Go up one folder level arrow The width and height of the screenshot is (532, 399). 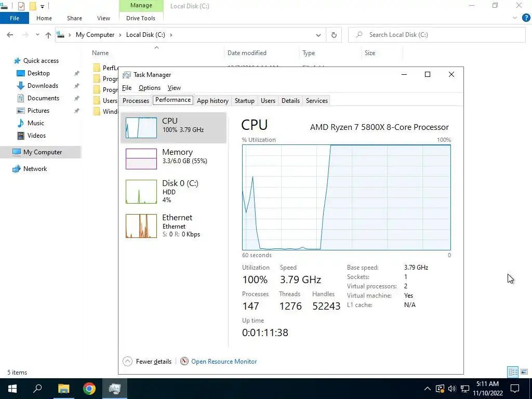[48, 35]
